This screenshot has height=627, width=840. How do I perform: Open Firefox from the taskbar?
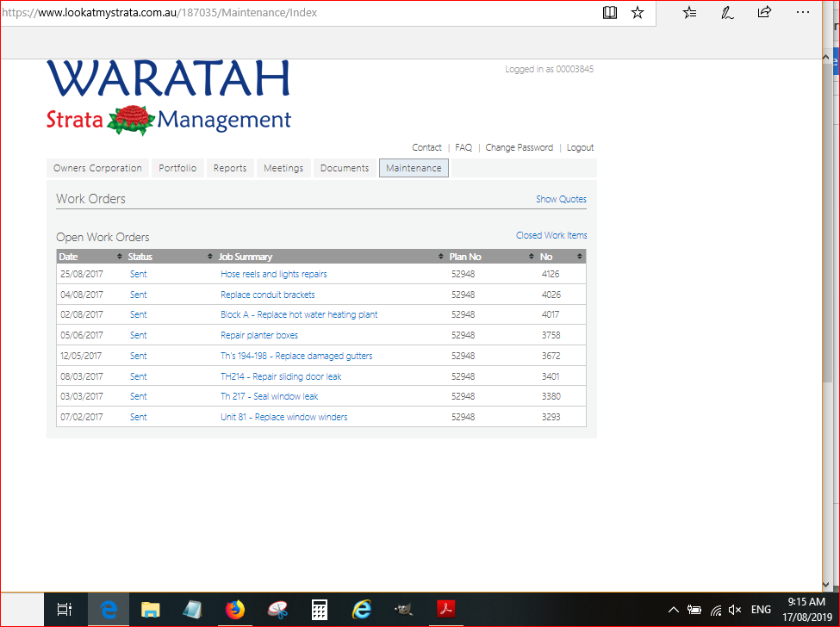234,610
